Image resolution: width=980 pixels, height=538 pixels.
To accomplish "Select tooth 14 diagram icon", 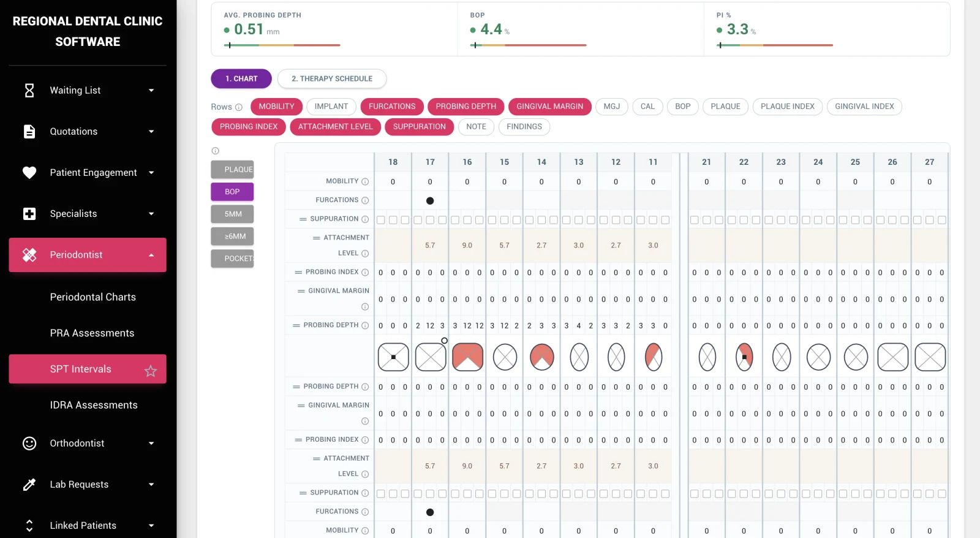I will (x=541, y=357).
